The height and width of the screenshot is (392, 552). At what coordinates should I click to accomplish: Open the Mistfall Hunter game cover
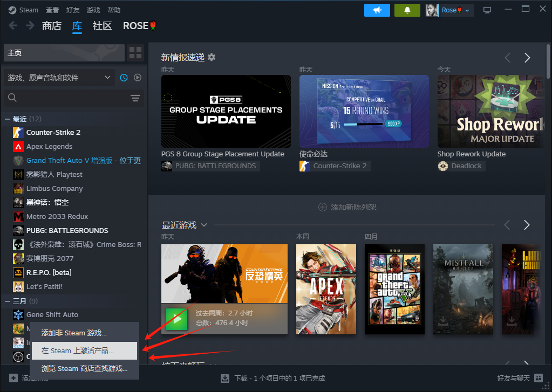click(x=463, y=289)
